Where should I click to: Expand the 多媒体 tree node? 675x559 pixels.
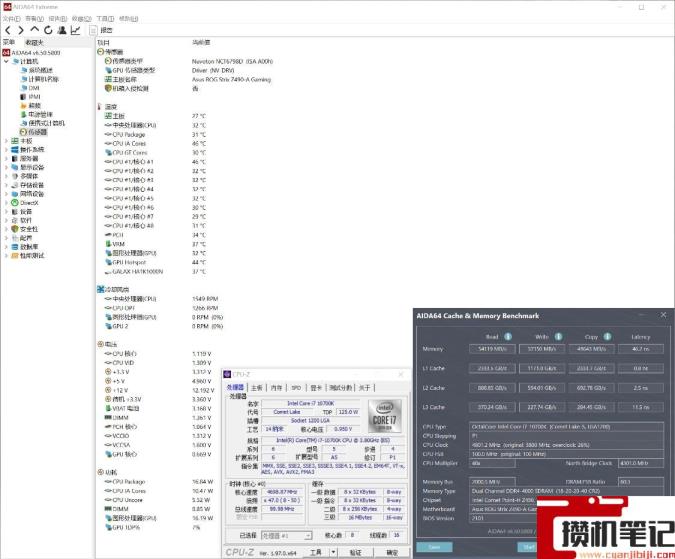(x=6, y=176)
